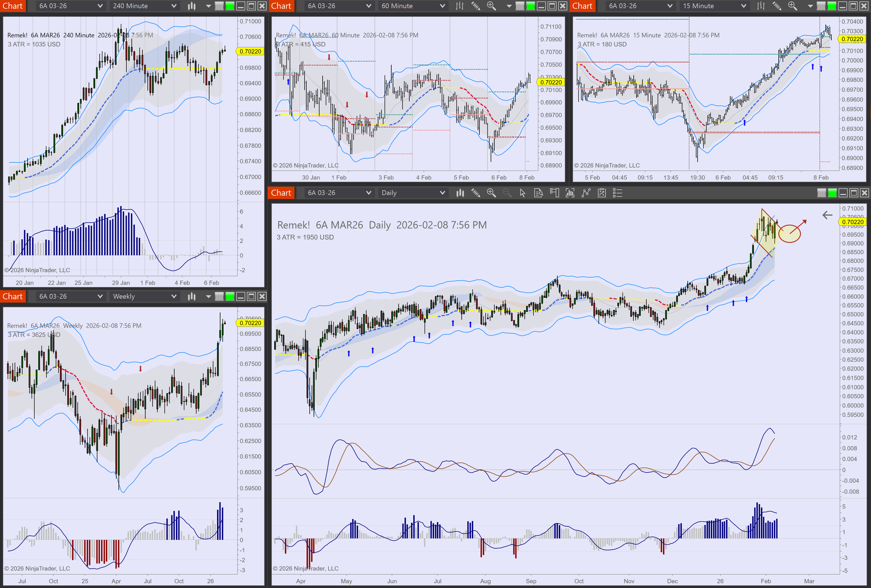The height and width of the screenshot is (588, 871).
Task: Toggle gray interval link on Daily chart
Action: coord(821,193)
